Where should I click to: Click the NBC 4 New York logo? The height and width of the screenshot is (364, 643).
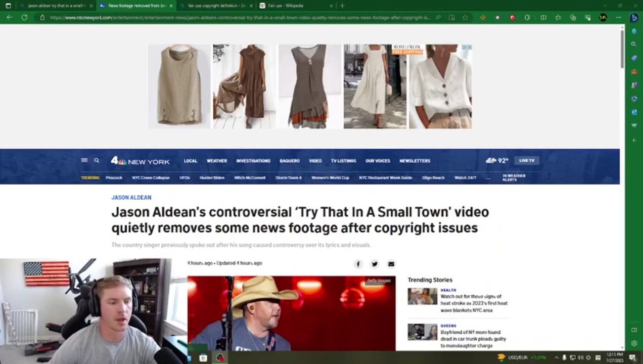[140, 161]
